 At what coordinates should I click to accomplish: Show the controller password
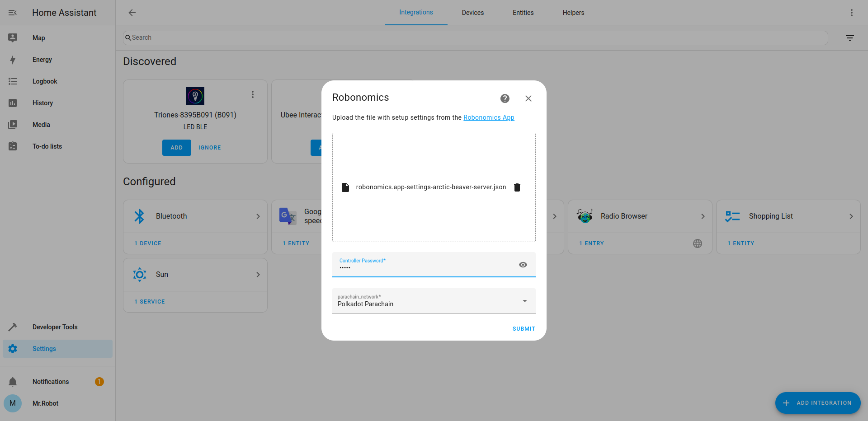(523, 265)
